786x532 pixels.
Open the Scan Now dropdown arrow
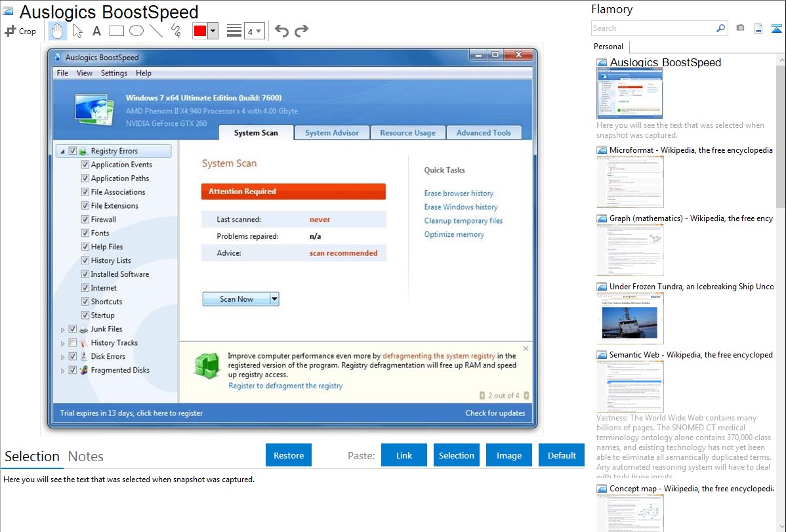pyautogui.click(x=274, y=299)
